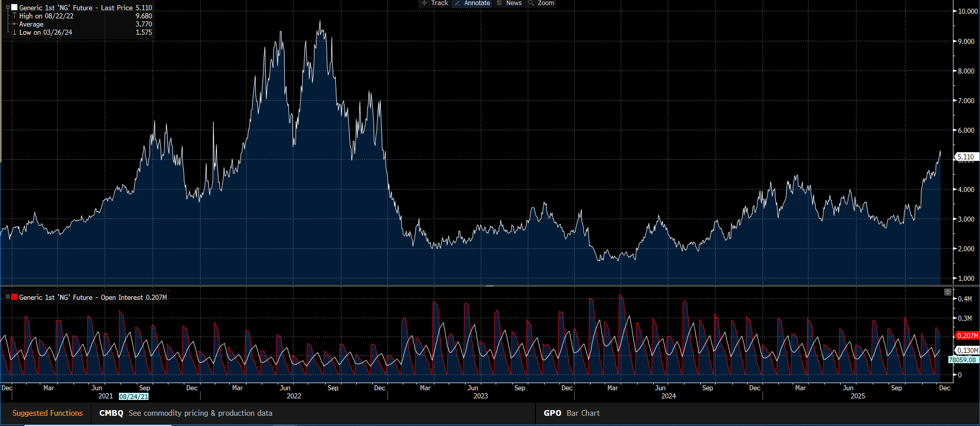This screenshot has width=980, height=426.
Task: Collapse the Open Interest legend tree
Action: tap(8, 297)
